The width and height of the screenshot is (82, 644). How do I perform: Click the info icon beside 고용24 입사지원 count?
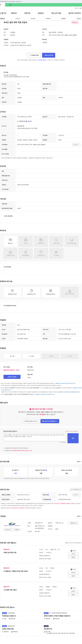[x=71, y=470]
